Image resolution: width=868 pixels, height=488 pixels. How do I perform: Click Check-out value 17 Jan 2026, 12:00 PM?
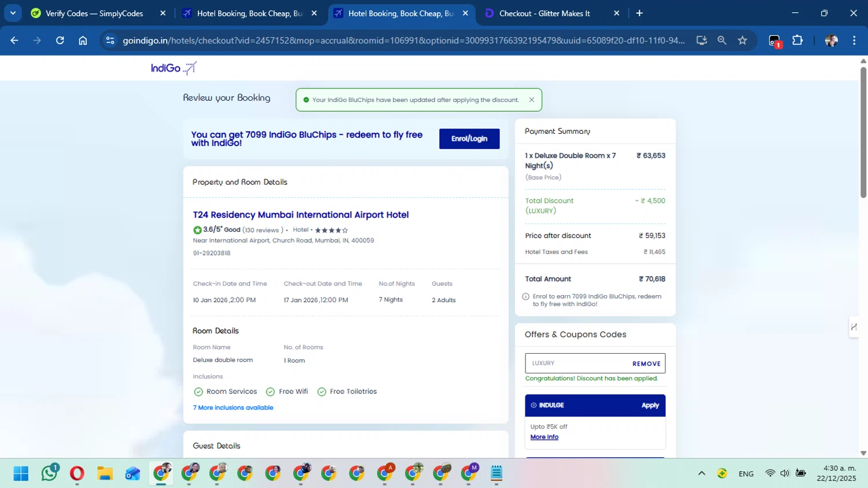316,300
